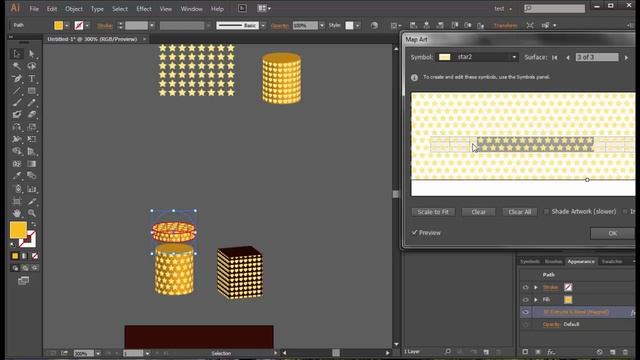Select the Free Transform tool

point(31,139)
